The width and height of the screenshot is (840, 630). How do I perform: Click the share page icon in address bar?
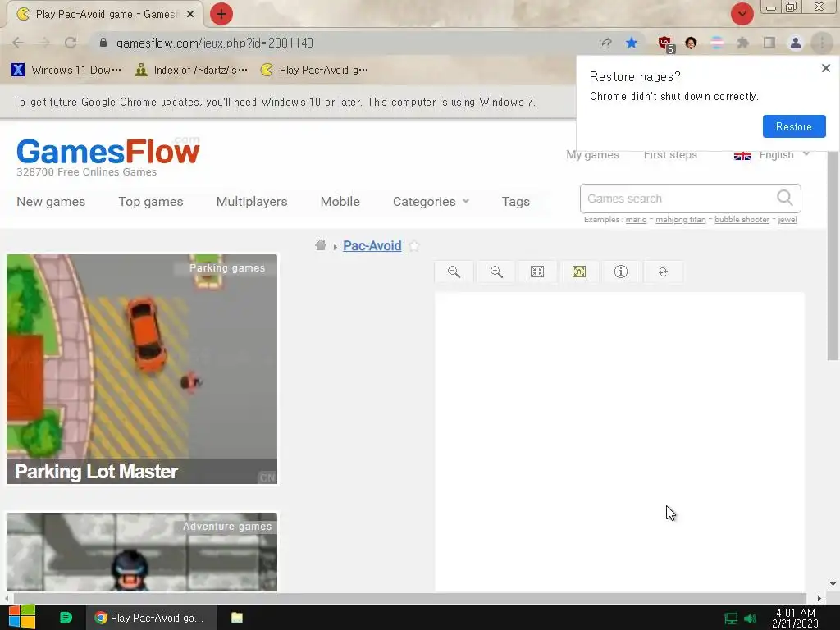click(605, 43)
